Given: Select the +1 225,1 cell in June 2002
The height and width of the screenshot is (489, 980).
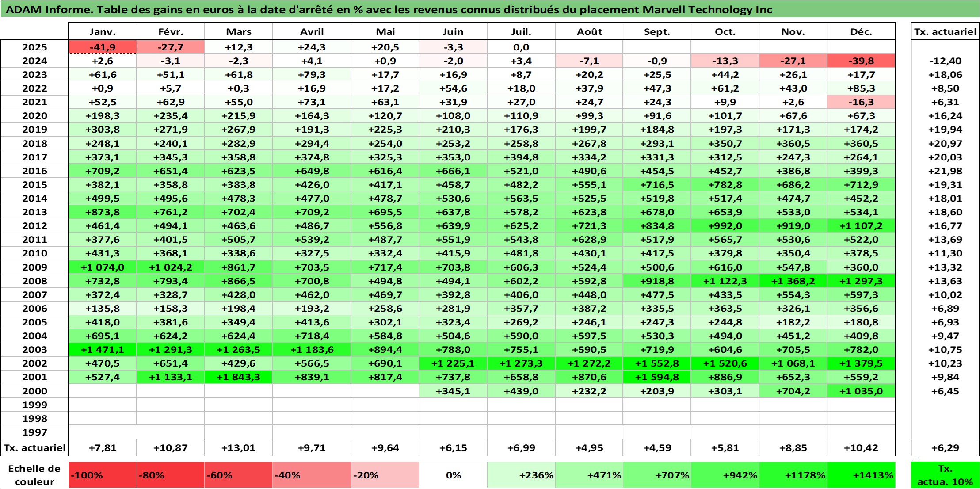Looking at the screenshot, I should coord(453,363).
